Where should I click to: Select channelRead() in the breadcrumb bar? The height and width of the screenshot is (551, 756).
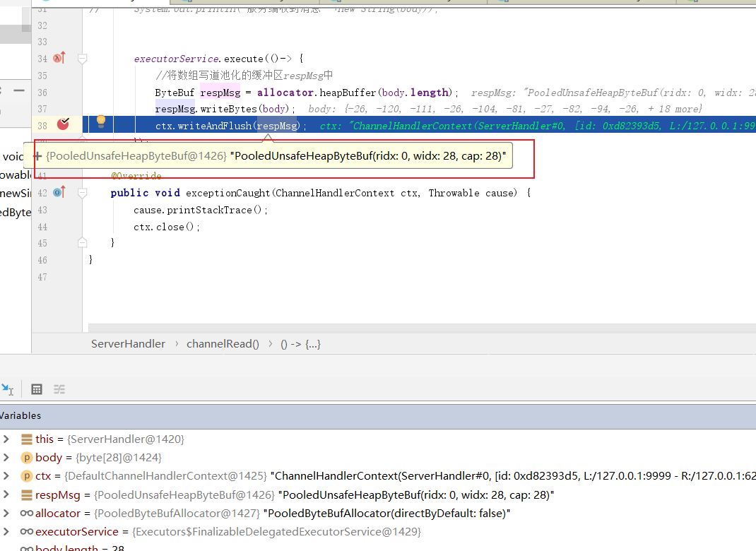coord(223,344)
